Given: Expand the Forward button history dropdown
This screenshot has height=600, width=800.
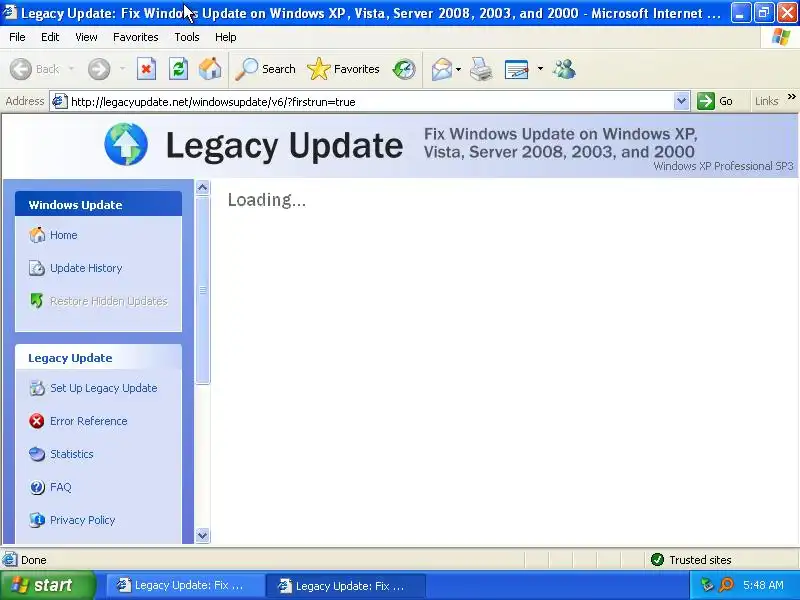Looking at the screenshot, I should pos(122,68).
